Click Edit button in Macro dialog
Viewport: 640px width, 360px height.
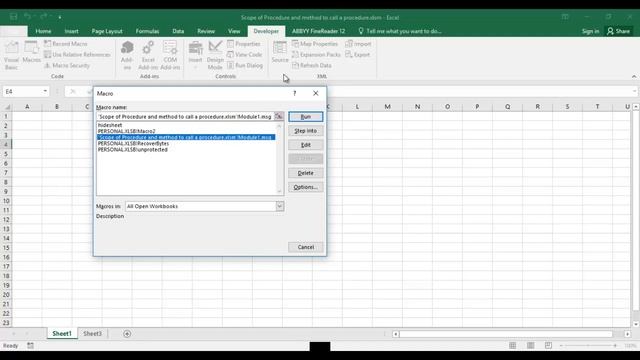coord(305,145)
